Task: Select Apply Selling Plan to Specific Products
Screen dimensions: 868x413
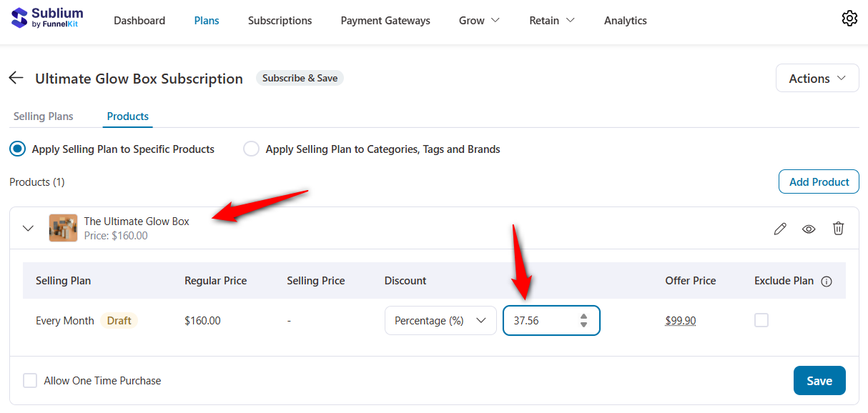Action: 16,149
